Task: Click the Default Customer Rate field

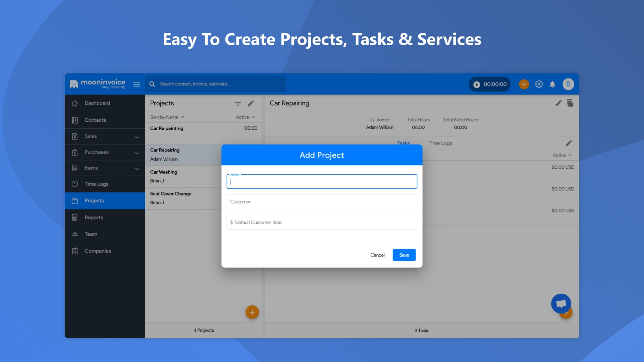Action: [322, 222]
